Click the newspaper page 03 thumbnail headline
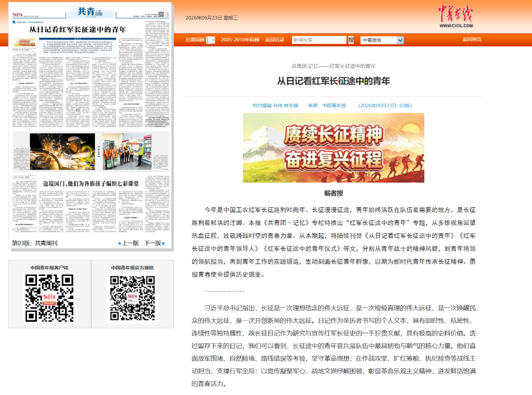This screenshot has height=395, width=532. pos(77,29)
